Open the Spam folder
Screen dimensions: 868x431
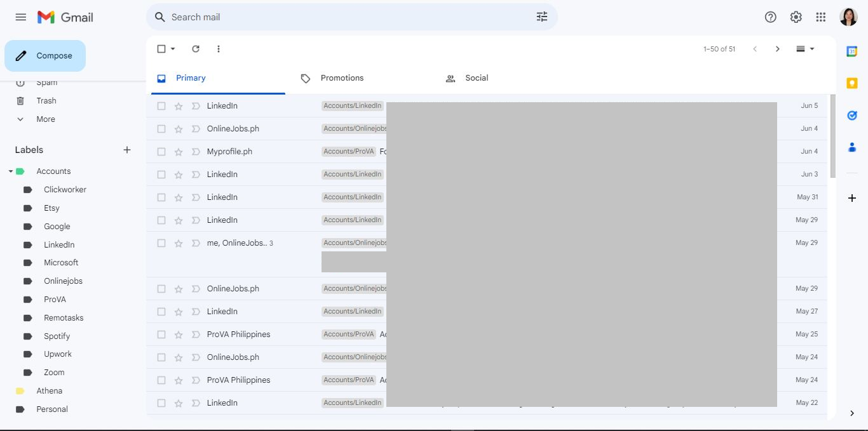(47, 83)
